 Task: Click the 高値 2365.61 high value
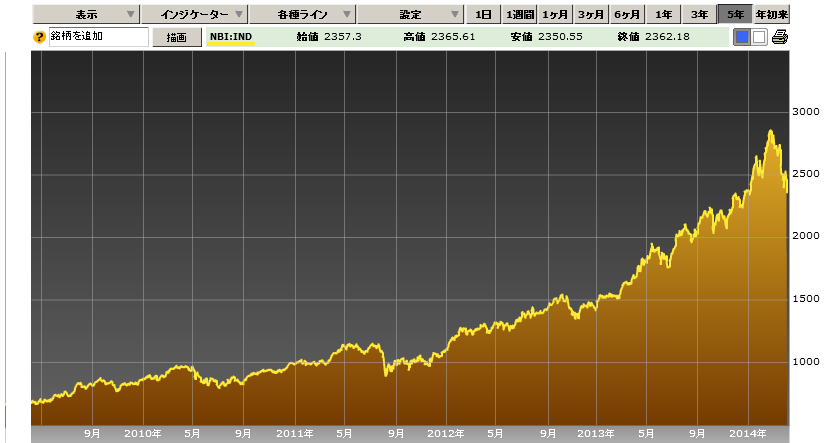pos(439,37)
